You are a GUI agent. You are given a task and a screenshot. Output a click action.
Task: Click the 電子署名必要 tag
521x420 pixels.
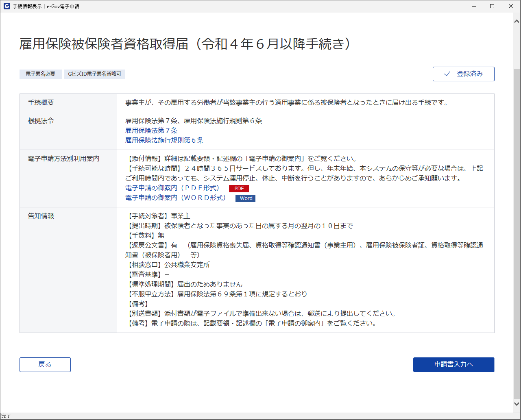click(x=41, y=74)
